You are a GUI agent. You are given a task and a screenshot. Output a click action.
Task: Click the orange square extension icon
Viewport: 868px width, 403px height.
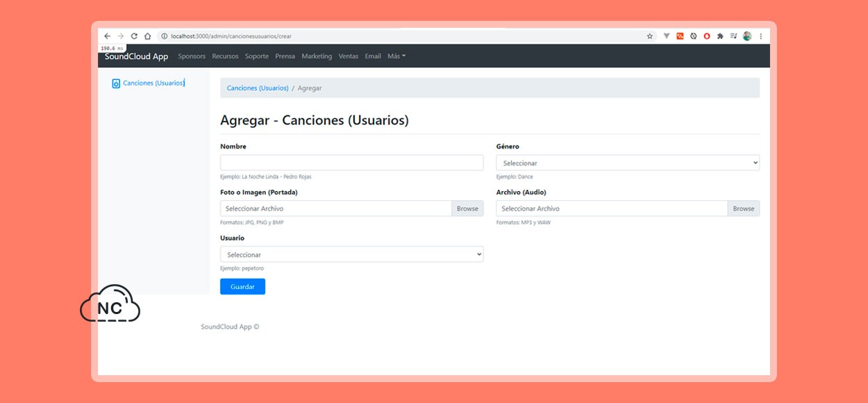(x=680, y=36)
